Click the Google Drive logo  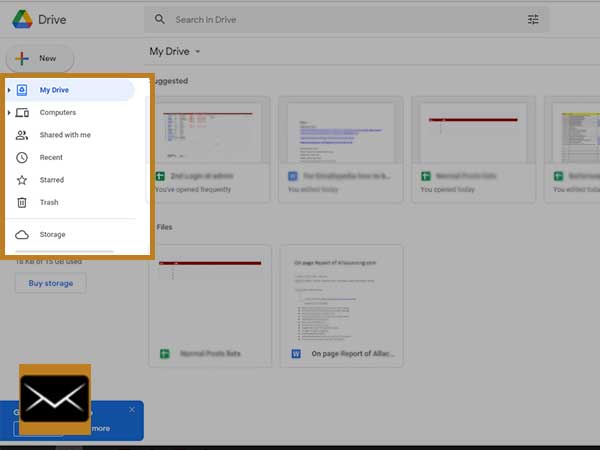pyautogui.click(x=22, y=20)
